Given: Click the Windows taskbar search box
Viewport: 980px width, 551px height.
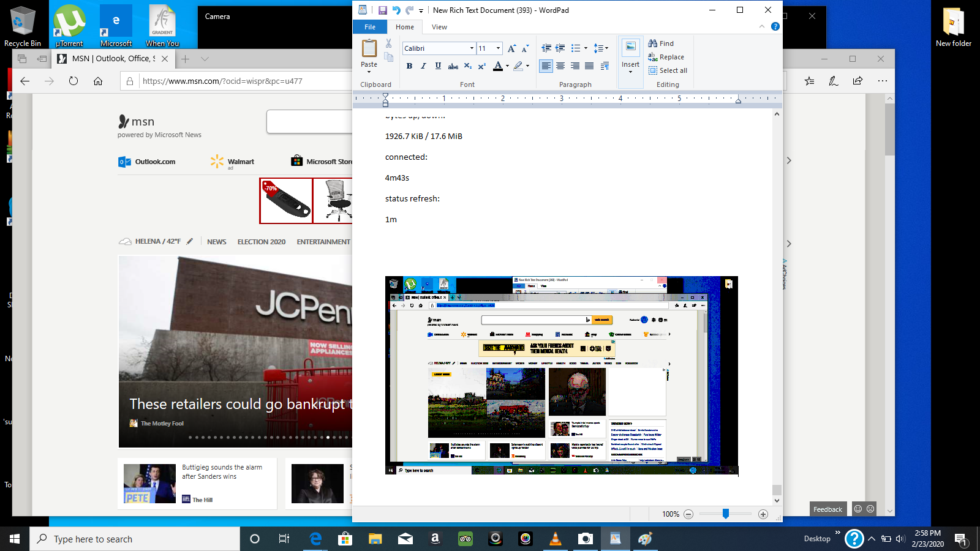Looking at the screenshot, I should (x=135, y=539).
